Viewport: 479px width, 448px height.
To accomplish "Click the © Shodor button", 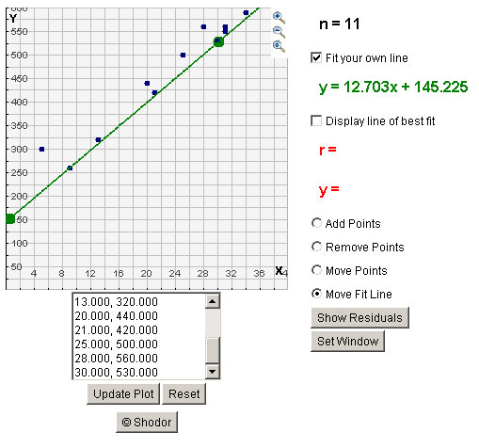I will point(147,423).
